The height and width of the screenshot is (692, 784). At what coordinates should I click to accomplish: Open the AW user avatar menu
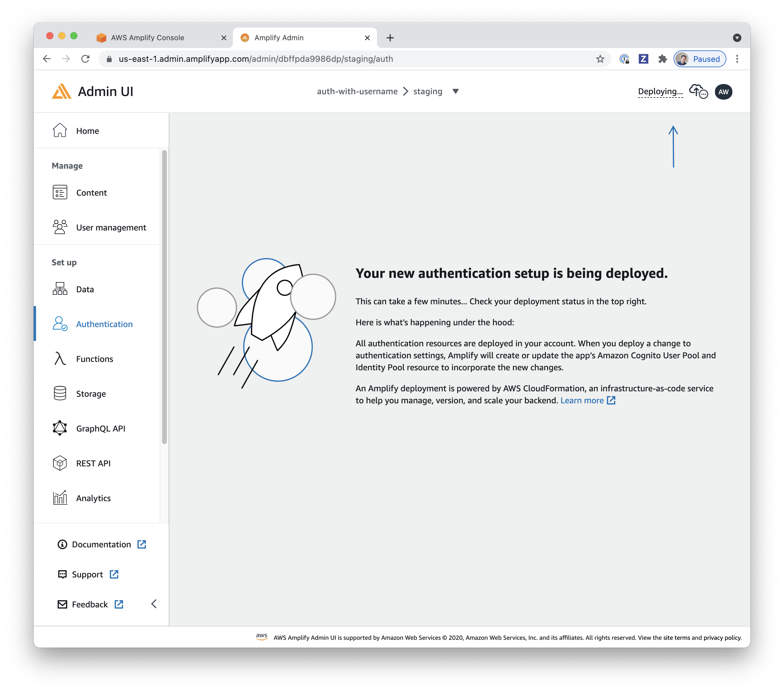tap(723, 92)
